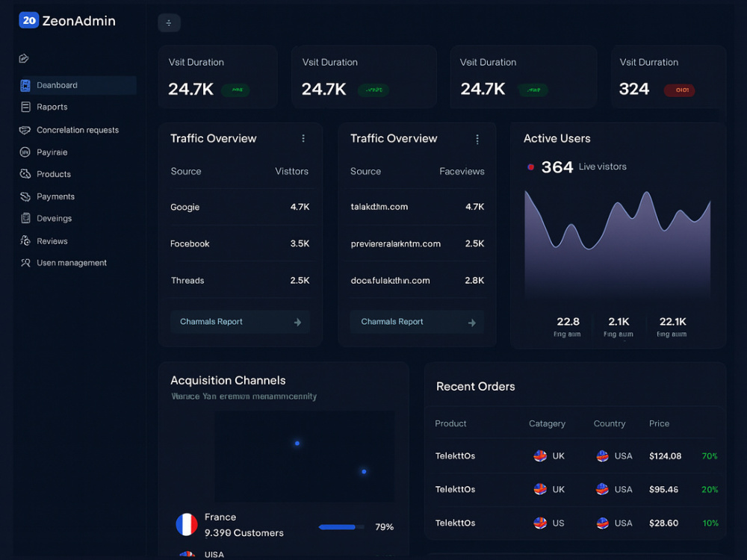Click the red live indicator dot

coord(530,167)
